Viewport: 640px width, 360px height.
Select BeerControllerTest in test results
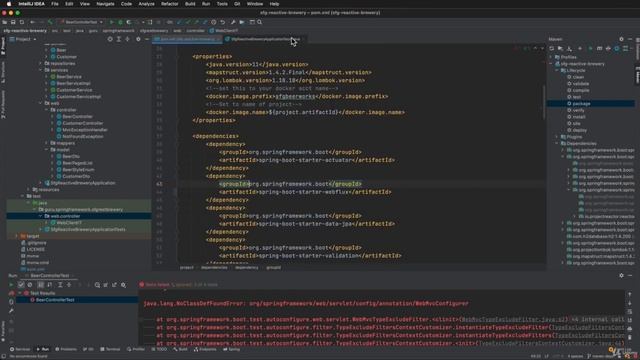55,300
